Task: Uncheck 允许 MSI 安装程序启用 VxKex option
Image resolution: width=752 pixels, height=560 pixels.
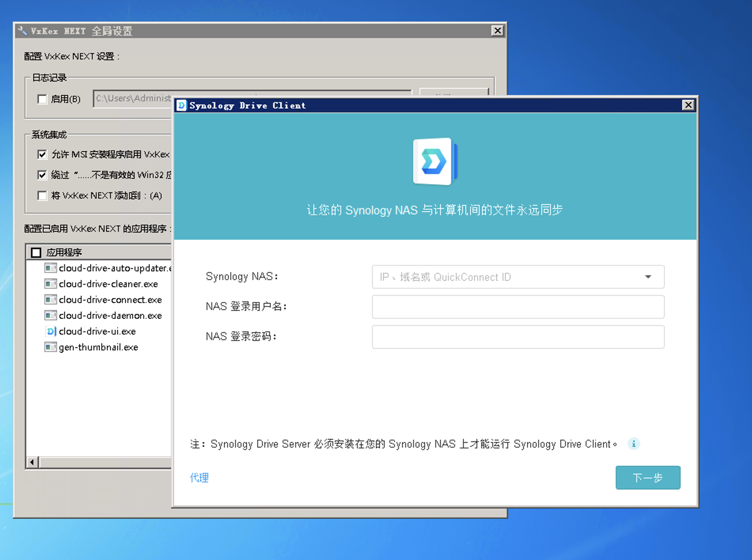Action: [42, 154]
